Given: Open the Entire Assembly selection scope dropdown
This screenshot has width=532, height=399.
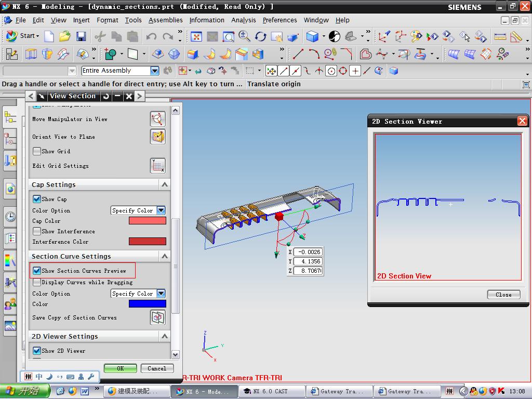Looking at the screenshot, I should 154,71.
